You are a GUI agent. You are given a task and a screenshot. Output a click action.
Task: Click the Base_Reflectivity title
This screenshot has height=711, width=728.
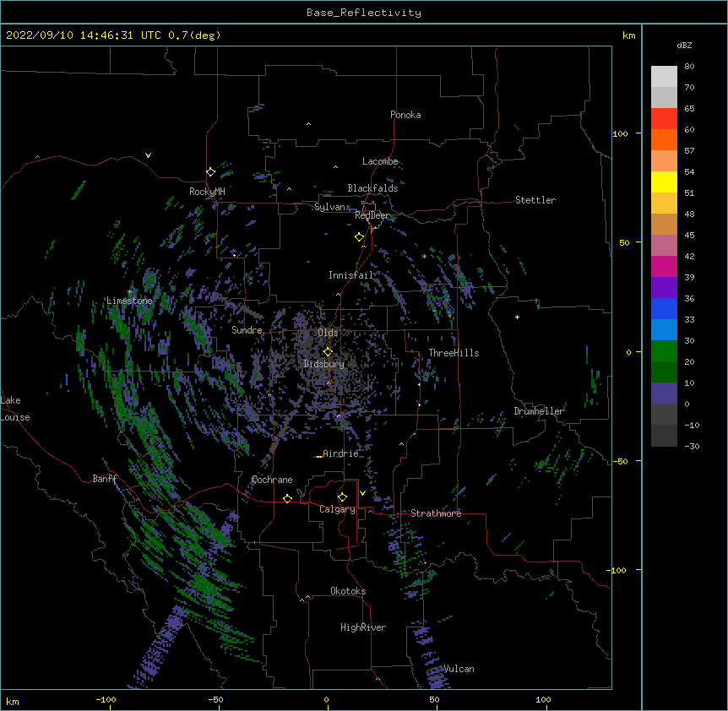click(364, 13)
